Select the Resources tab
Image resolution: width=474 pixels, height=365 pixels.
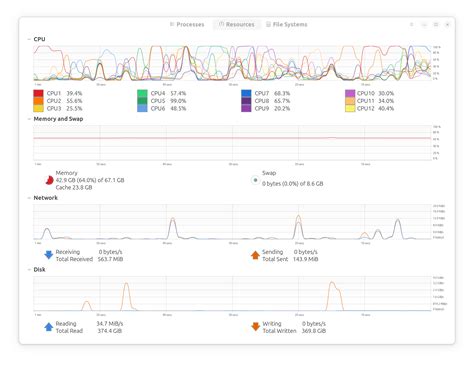click(x=236, y=24)
